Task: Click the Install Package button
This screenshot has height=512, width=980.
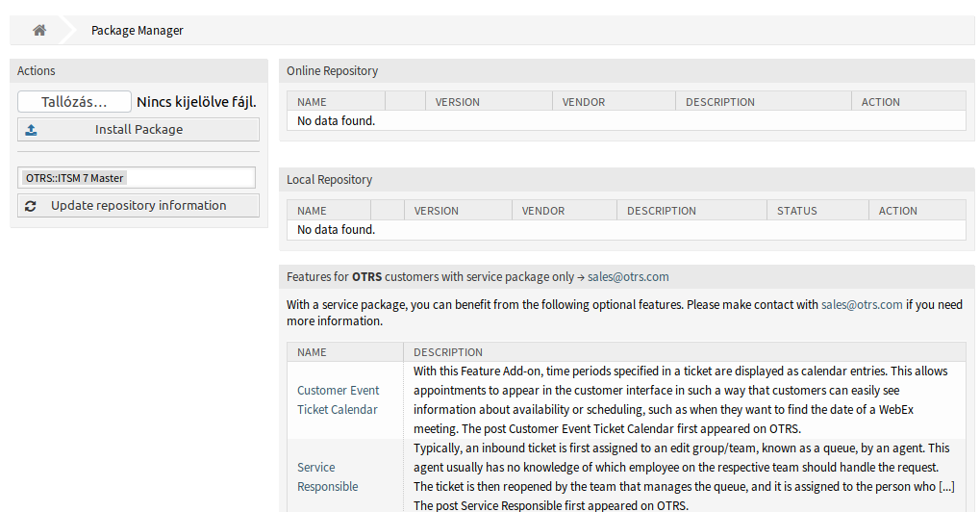Action: coord(138,129)
